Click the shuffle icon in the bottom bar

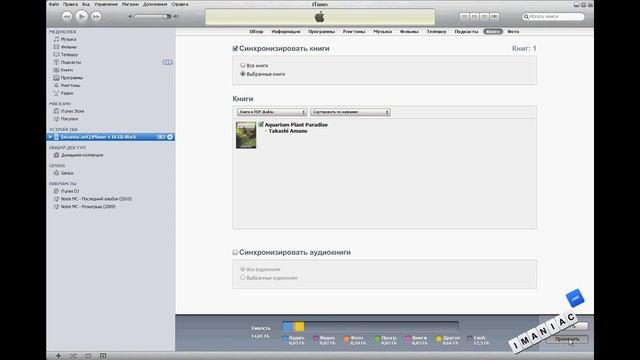click(73, 356)
